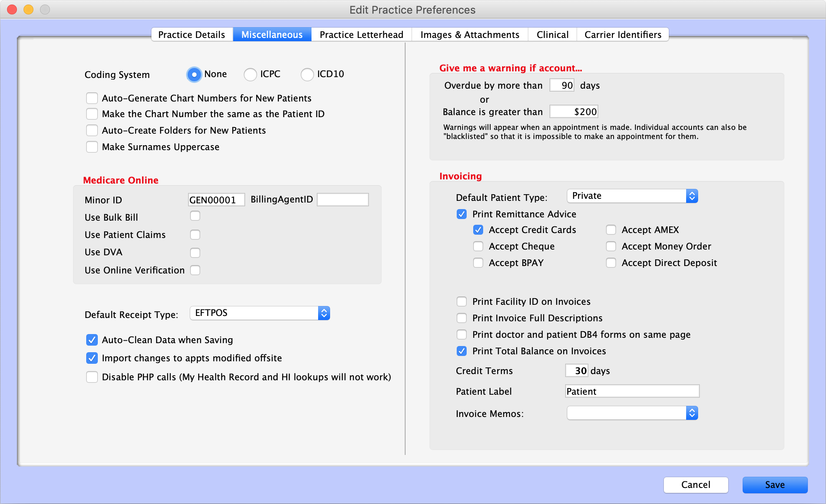The image size is (826, 504).
Task: Enable Use Online Verification checkbox
Action: [195, 270]
